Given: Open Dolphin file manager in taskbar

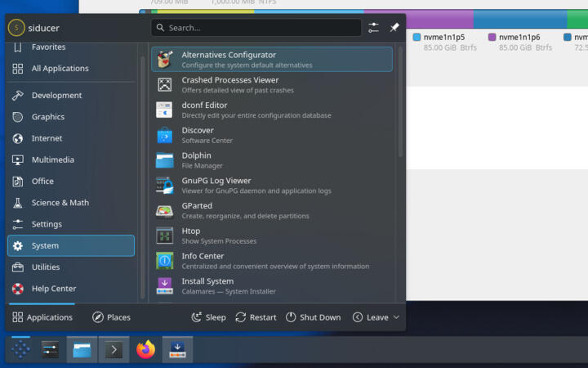Looking at the screenshot, I should point(82,350).
